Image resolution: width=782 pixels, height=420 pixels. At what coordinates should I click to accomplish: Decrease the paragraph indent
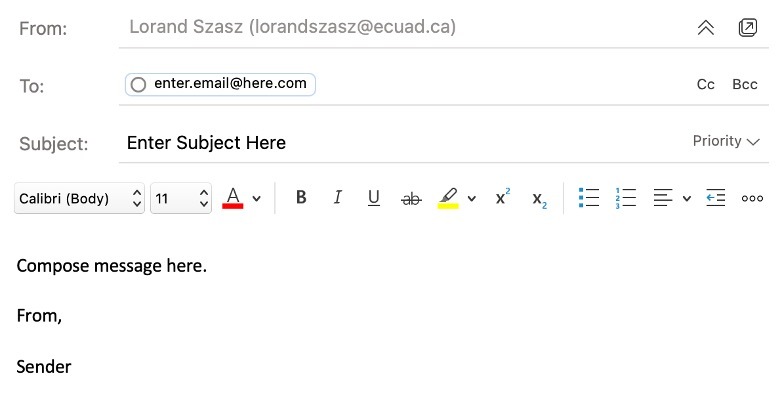coord(715,198)
